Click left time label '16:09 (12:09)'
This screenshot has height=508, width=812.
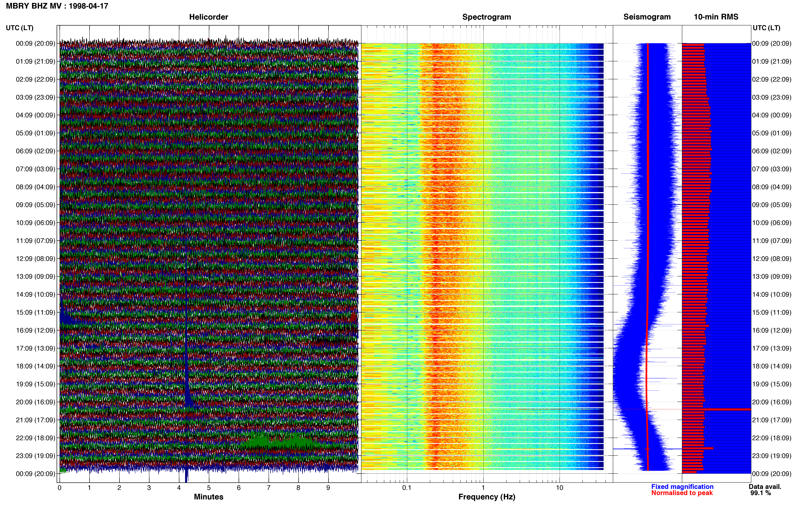click(36, 330)
